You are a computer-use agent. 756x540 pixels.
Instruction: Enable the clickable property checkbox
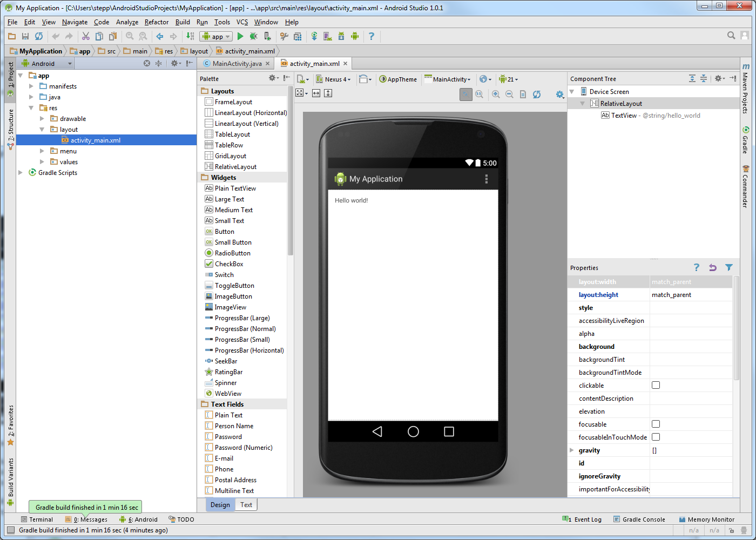(655, 385)
